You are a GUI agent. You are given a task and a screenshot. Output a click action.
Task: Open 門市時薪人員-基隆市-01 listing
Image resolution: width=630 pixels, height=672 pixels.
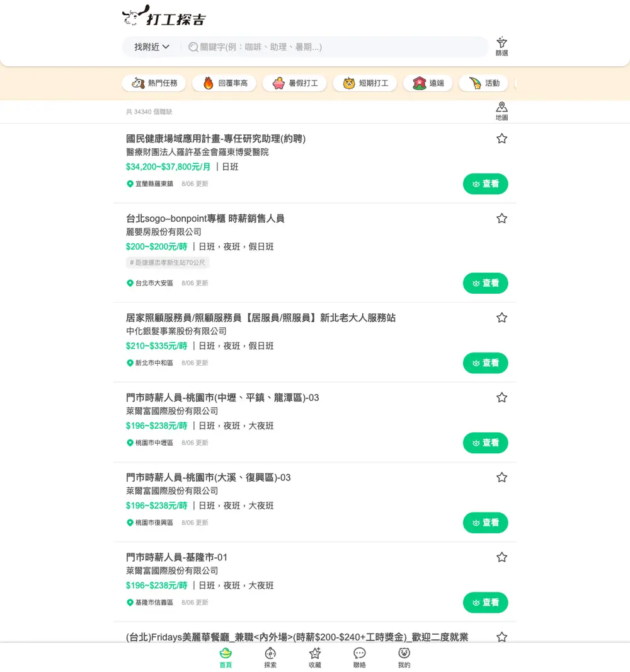point(176,557)
